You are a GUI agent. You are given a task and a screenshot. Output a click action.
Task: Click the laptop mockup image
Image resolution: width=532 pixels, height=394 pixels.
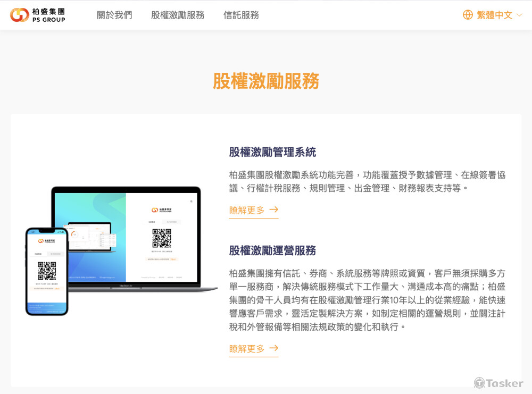point(133,239)
